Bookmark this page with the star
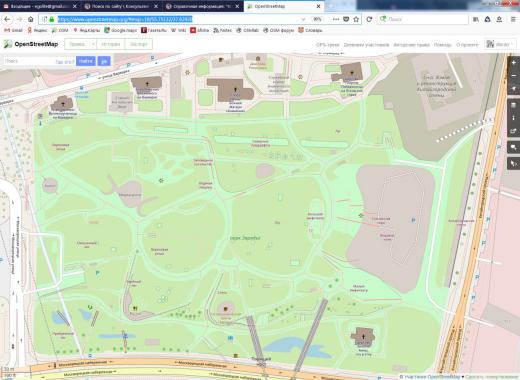Image resolution: width=520 pixels, height=380 pixels. [x=356, y=19]
